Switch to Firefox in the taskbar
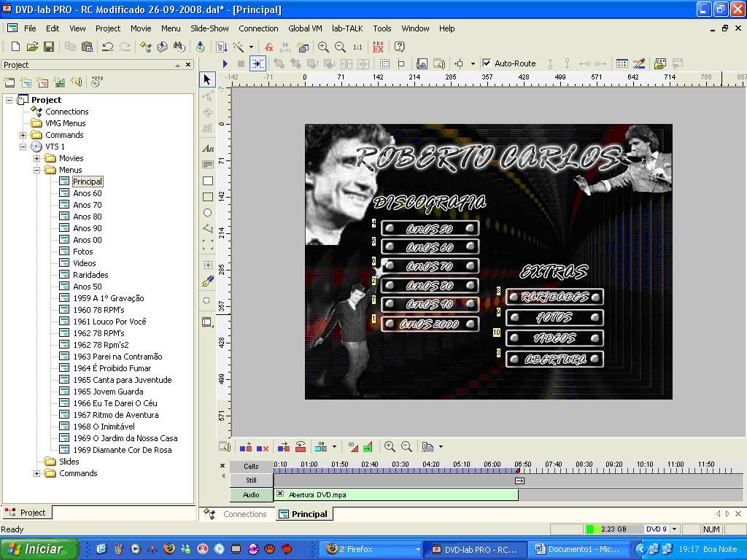The width and height of the screenshot is (747, 560). pyautogui.click(x=370, y=549)
